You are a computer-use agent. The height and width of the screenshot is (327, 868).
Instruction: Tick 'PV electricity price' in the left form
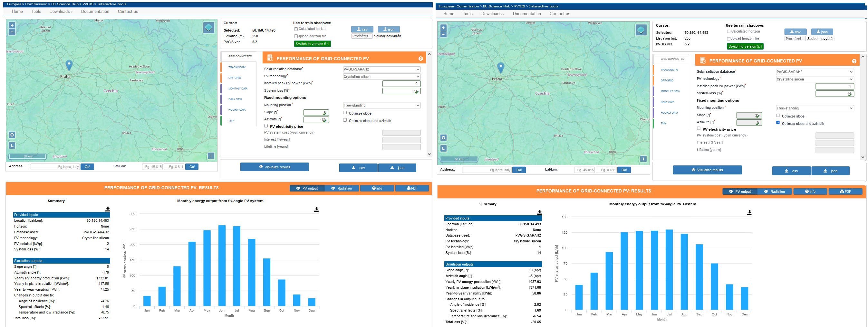(x=266, y=126)
